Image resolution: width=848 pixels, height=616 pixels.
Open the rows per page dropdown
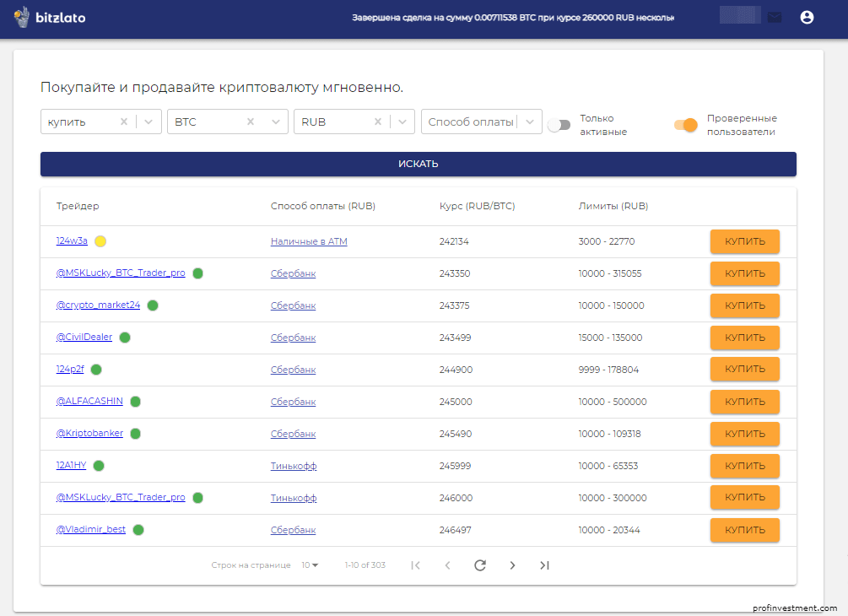pos(310,565)
